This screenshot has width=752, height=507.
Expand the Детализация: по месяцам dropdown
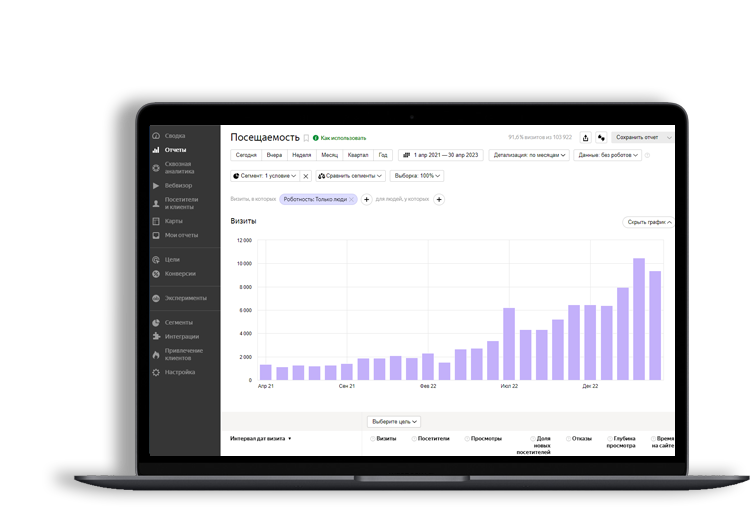530,156
